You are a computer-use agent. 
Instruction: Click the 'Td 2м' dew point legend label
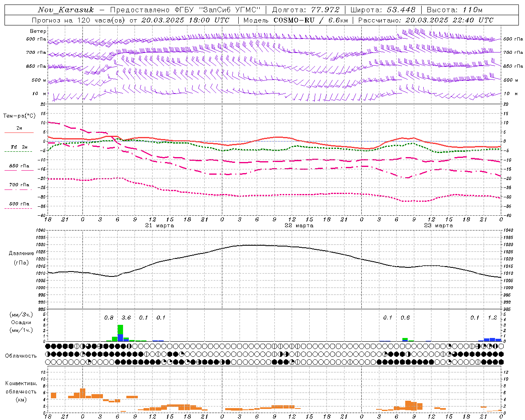(x=19, y=147)
